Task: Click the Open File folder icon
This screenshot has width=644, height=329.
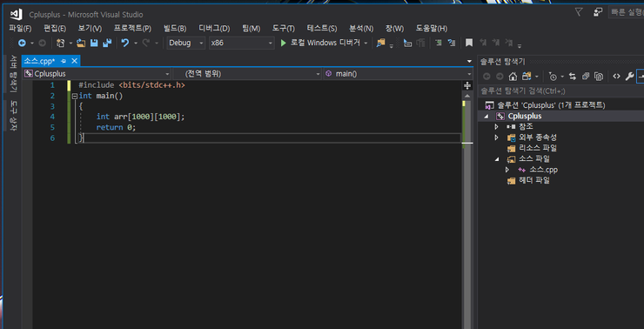Action: click(81, 43)
